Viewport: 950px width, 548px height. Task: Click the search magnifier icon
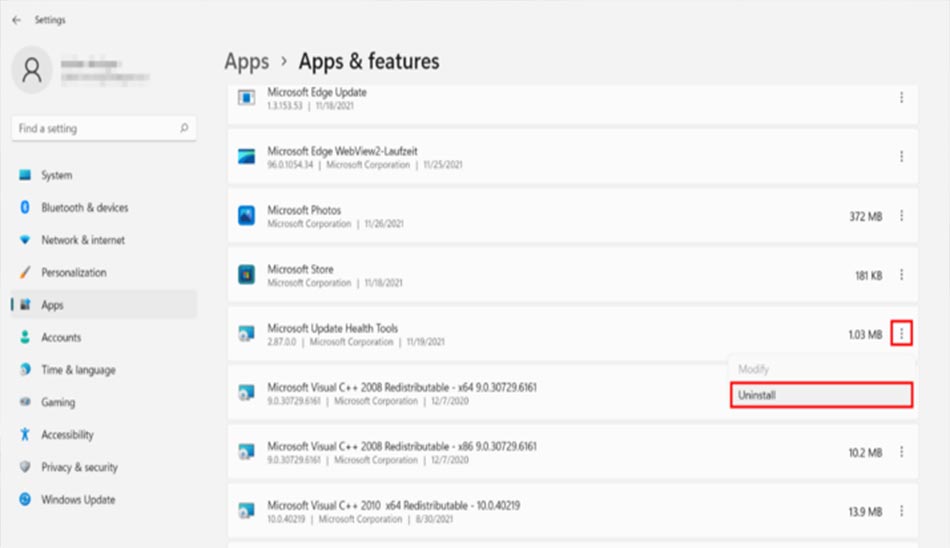coord(184,128)
